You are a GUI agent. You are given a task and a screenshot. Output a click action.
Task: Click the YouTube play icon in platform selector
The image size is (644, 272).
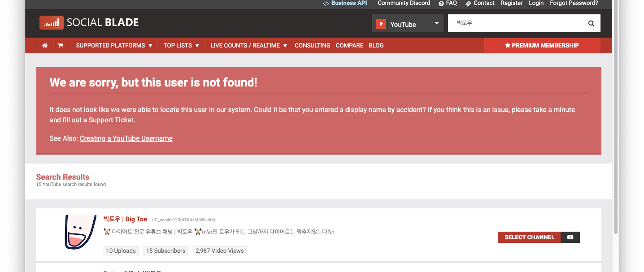click(x=381, y=24)
